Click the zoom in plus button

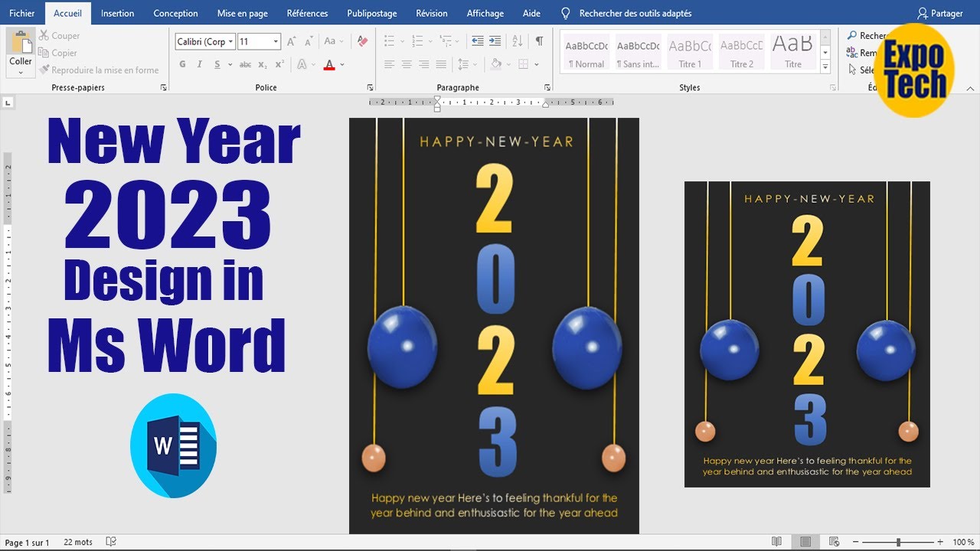[x=940, y=542]
